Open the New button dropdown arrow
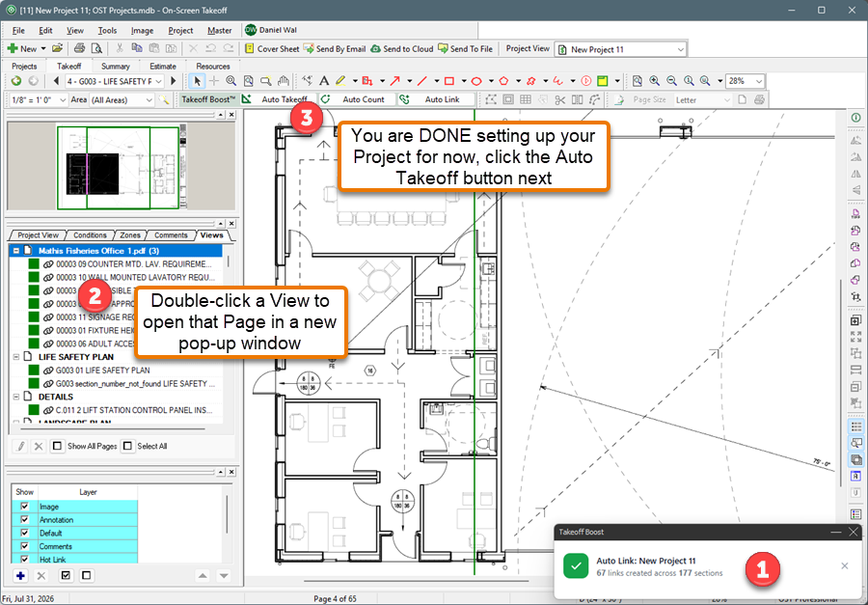868x605 pixels. [x=43, y=49]
